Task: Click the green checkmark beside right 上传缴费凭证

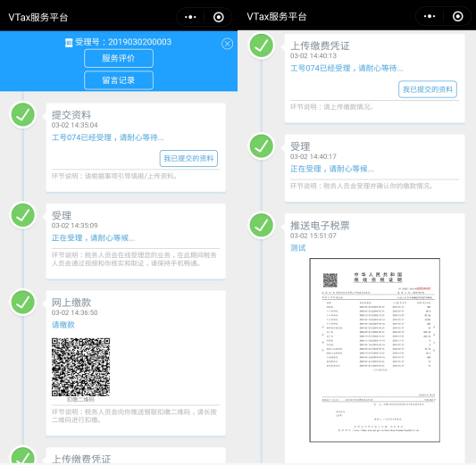Action: tap(262, 46)
